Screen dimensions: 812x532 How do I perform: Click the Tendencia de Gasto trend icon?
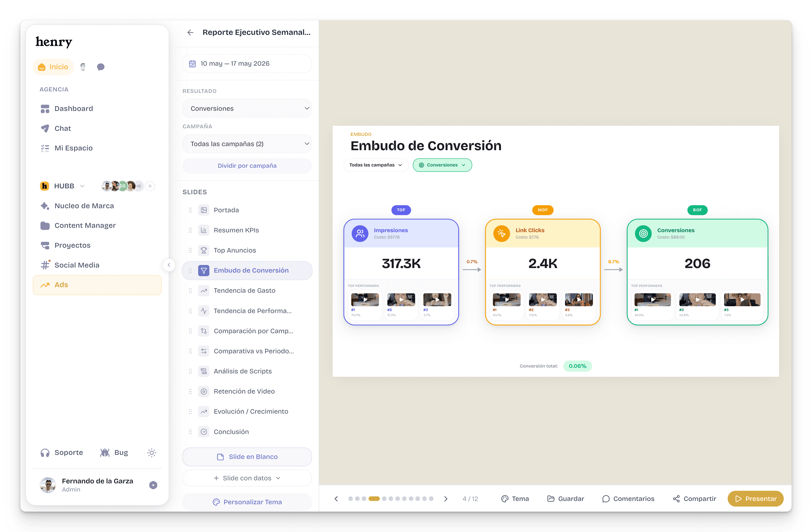[204, 290]
